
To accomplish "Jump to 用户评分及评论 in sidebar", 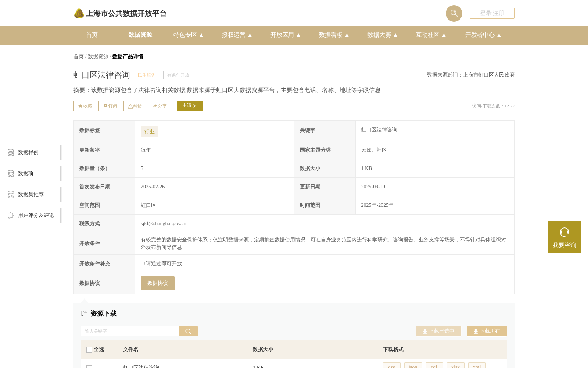I will coord(31,216).
